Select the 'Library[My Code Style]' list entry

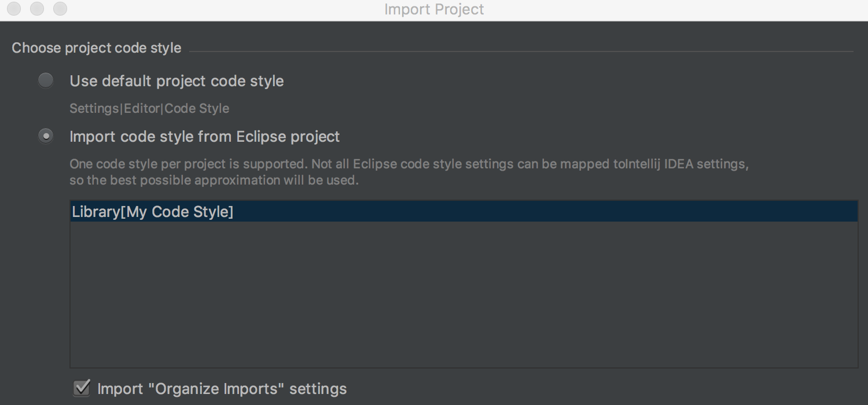coord(464,212)
